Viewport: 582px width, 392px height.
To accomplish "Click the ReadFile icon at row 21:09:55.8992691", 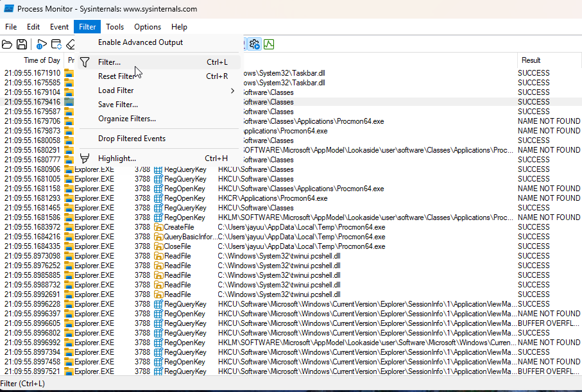I will 158,294.
